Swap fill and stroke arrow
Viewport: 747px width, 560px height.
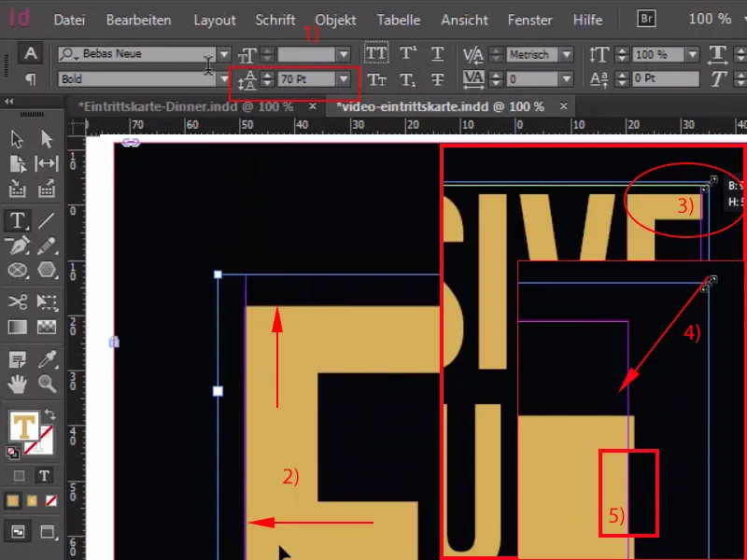click(50, 414)
